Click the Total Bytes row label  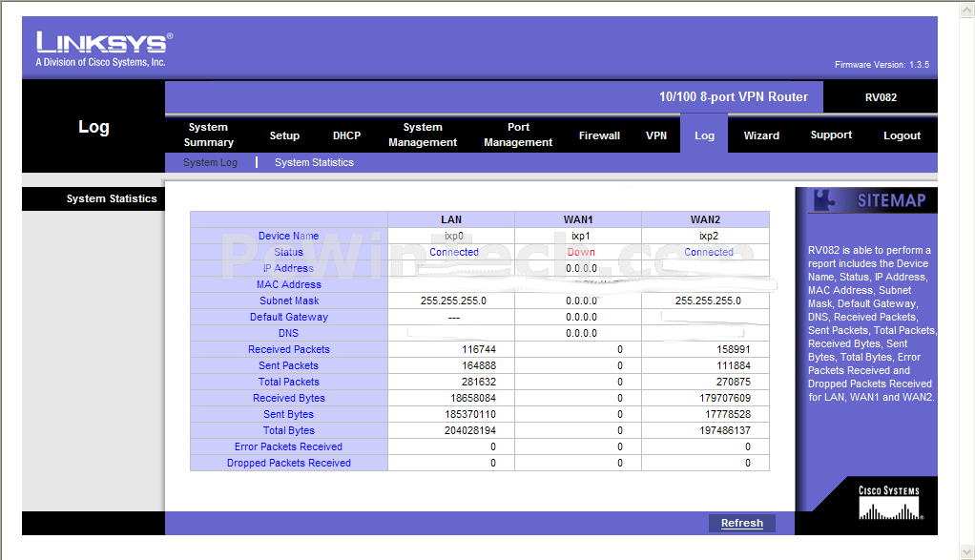click(288, 430)
